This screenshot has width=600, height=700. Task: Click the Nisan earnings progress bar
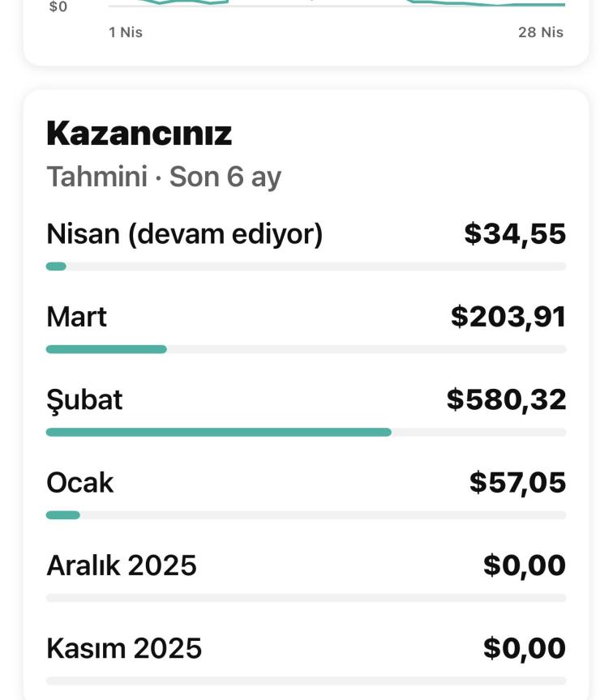click(x=306, y=267)
